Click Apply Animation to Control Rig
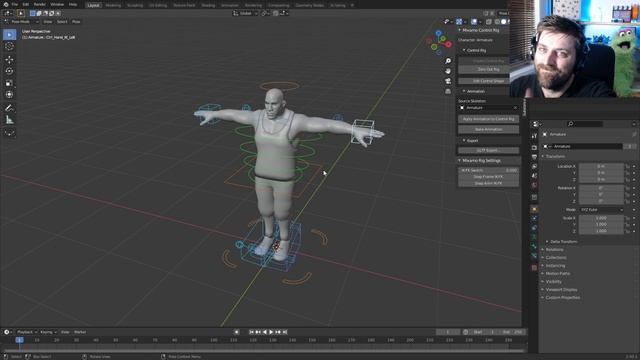 [489, 119]
